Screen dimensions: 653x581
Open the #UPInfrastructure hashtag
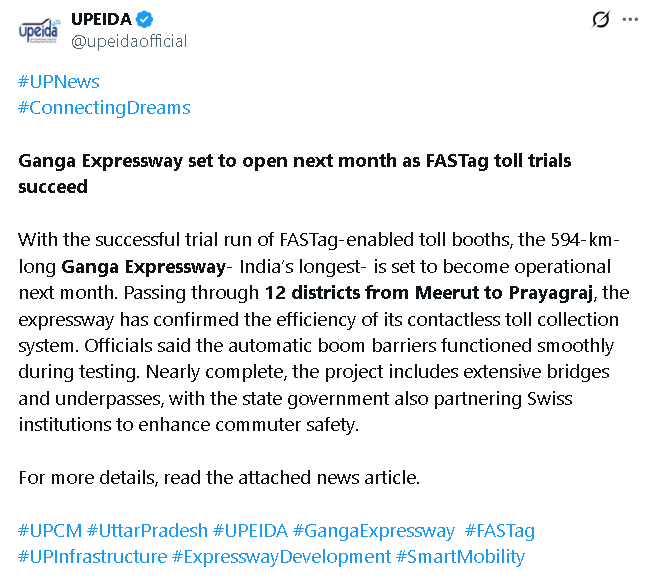click(92, 556)
